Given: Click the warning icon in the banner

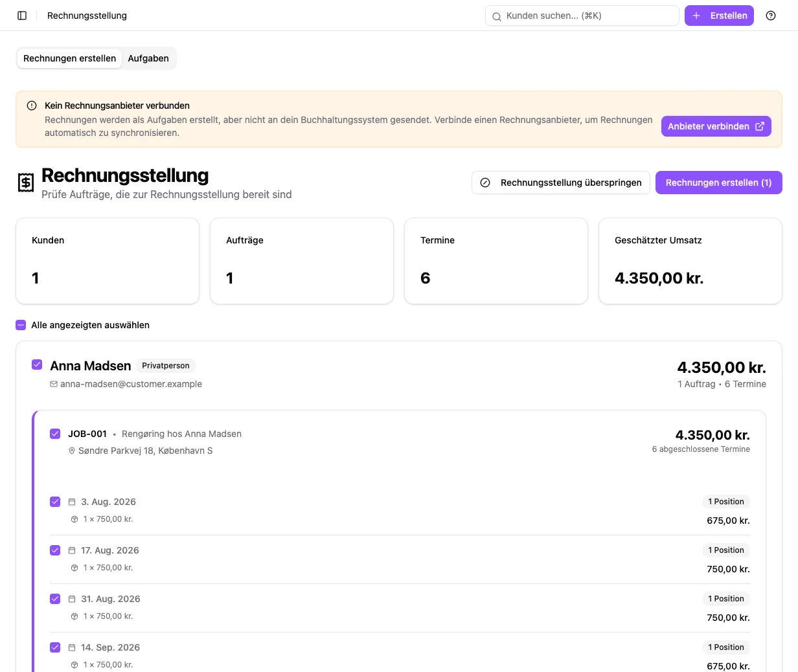Looking at the screenshot, I should pos(32,106).
